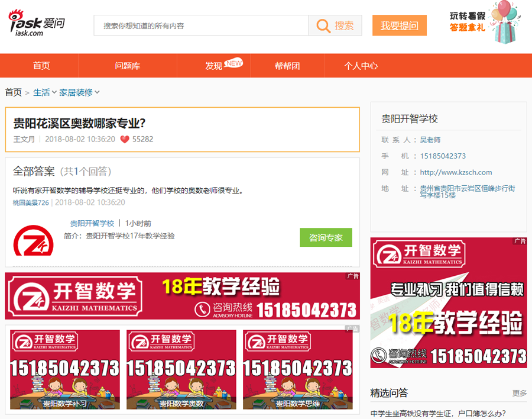Click the phone icon in sidebar ad

point(378,356)
